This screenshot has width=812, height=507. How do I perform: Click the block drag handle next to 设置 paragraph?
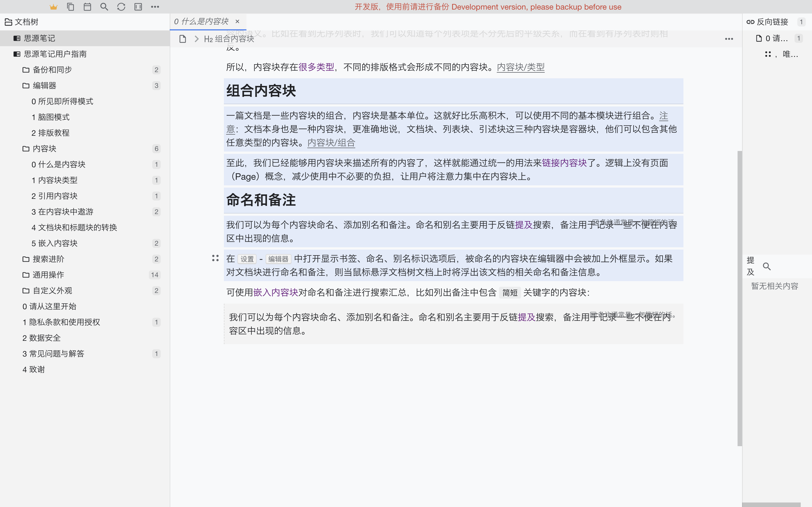point(215,258)
